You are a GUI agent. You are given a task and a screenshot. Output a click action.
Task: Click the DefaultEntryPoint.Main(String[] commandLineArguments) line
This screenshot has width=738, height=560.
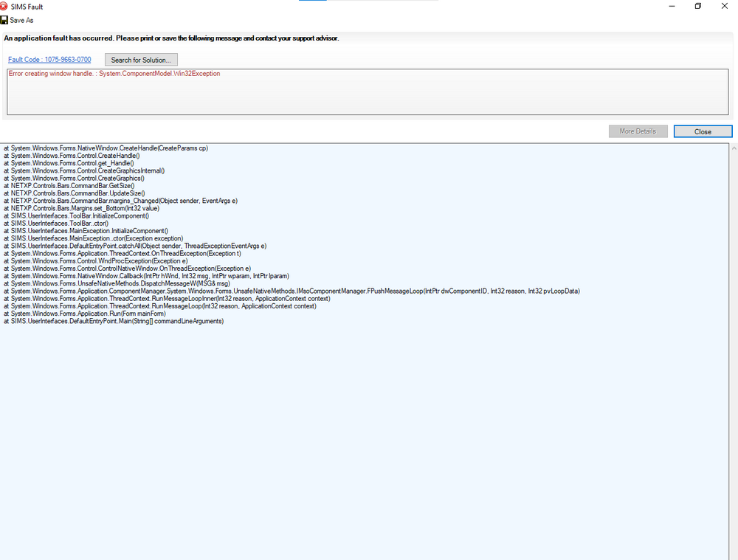click(114, 322)
